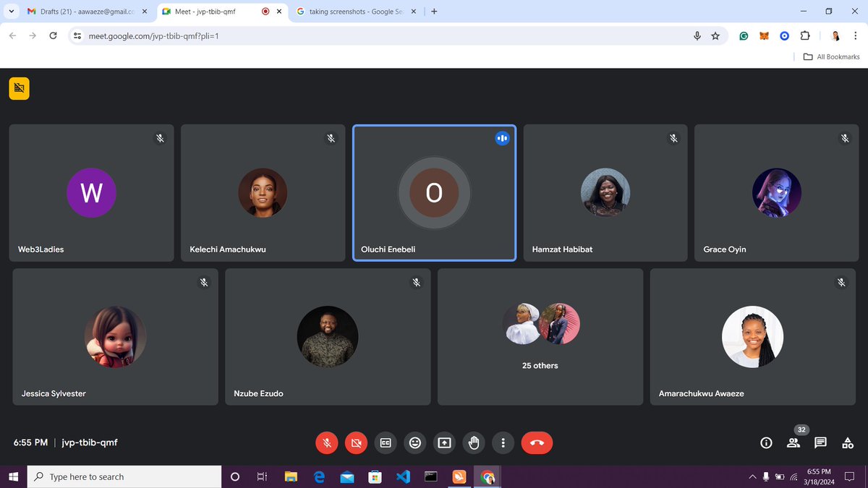The image size is (868, 488).
Task: Raise hand in the meeting
Action: [474, 442]
